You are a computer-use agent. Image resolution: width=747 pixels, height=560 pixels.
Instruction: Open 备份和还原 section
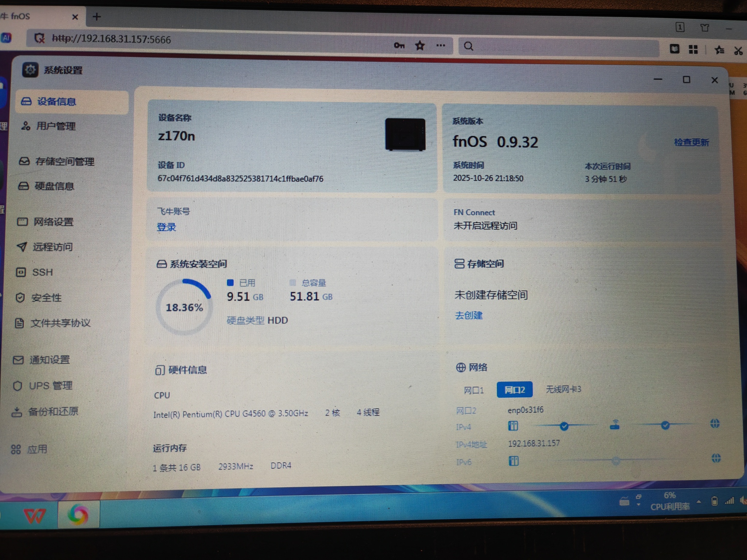53,412
